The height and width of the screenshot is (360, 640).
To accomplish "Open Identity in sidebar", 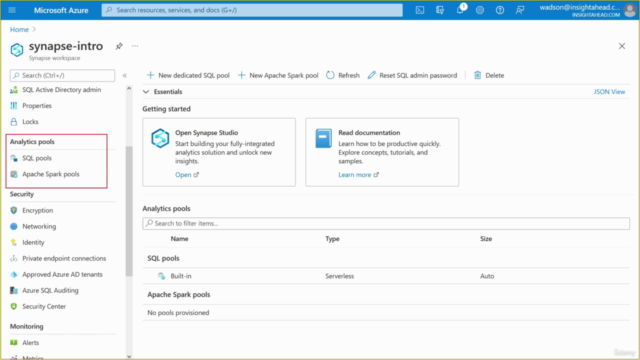I will coord(33,242).
